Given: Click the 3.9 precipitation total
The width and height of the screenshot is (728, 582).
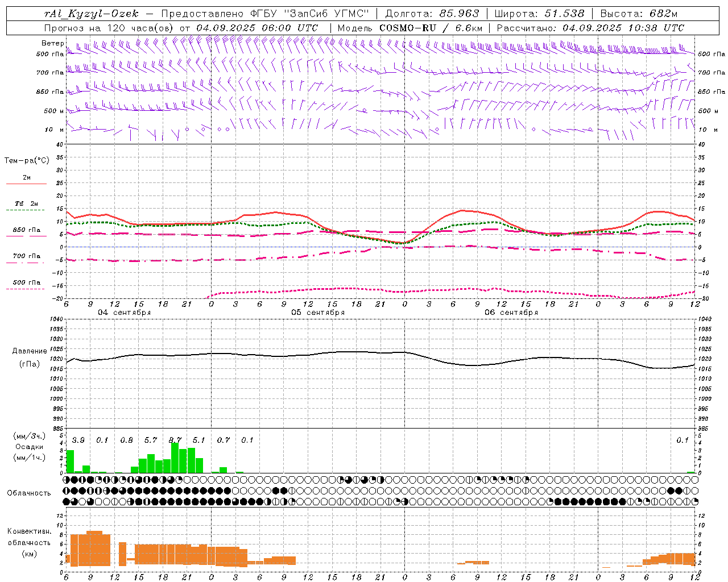Looking at the screenshot, I should coord(78,440).
